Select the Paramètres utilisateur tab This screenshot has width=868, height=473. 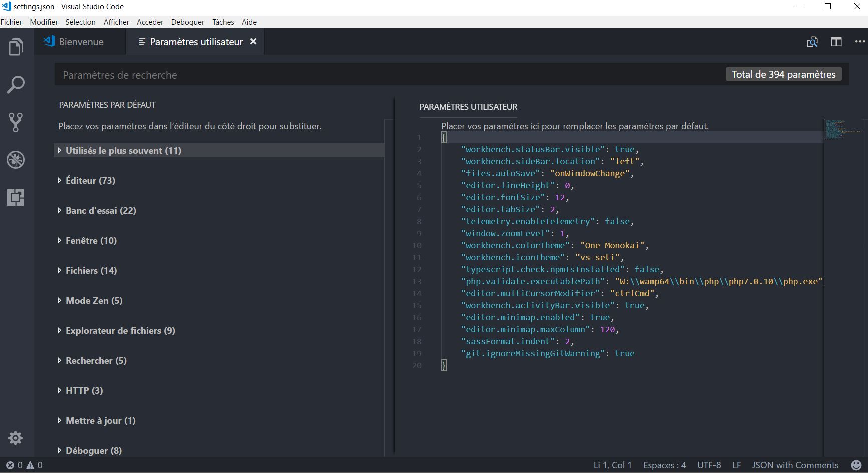point(194,42)
